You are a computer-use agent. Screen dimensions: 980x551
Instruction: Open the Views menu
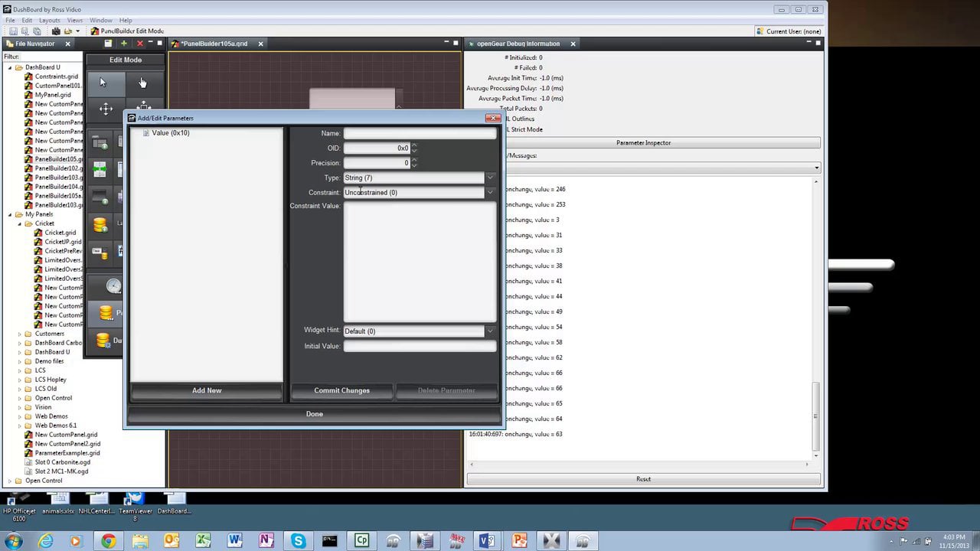click(x=75, y=20)
